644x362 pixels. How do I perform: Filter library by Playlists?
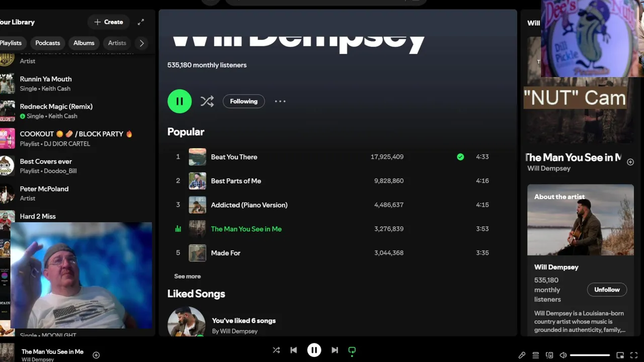(11, 43)
